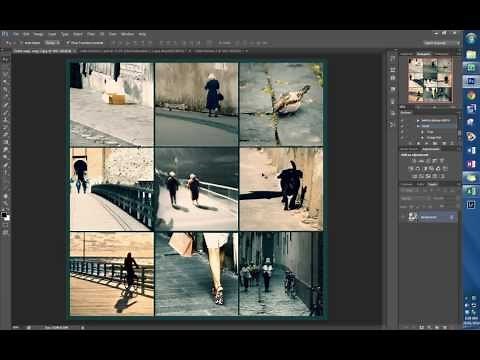Viewport: 480px width, 360px height.
Task: Collapse the highlighted set in Actions panel
Action: (418, 126)
